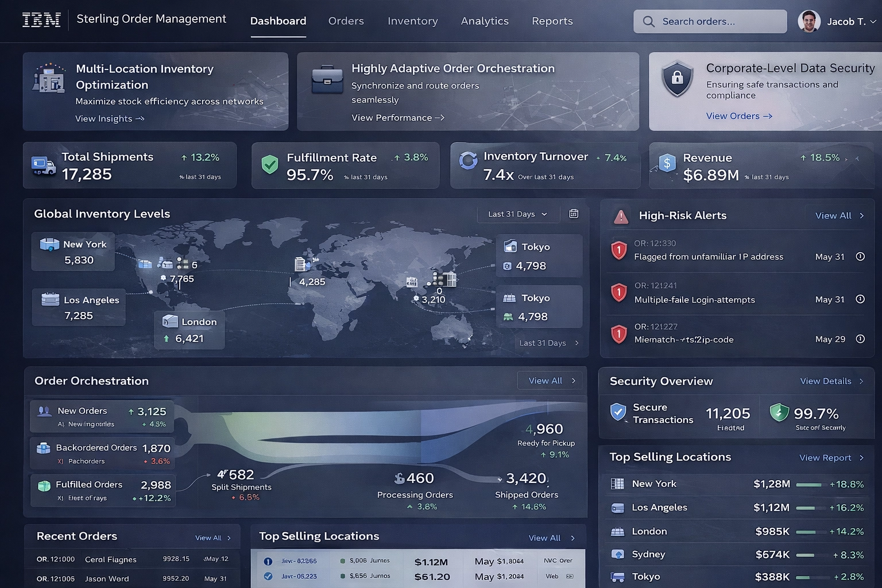Click the magnifier icon in the search bar
The width and height of the screenshot is (882, 588).
[649, 21]
